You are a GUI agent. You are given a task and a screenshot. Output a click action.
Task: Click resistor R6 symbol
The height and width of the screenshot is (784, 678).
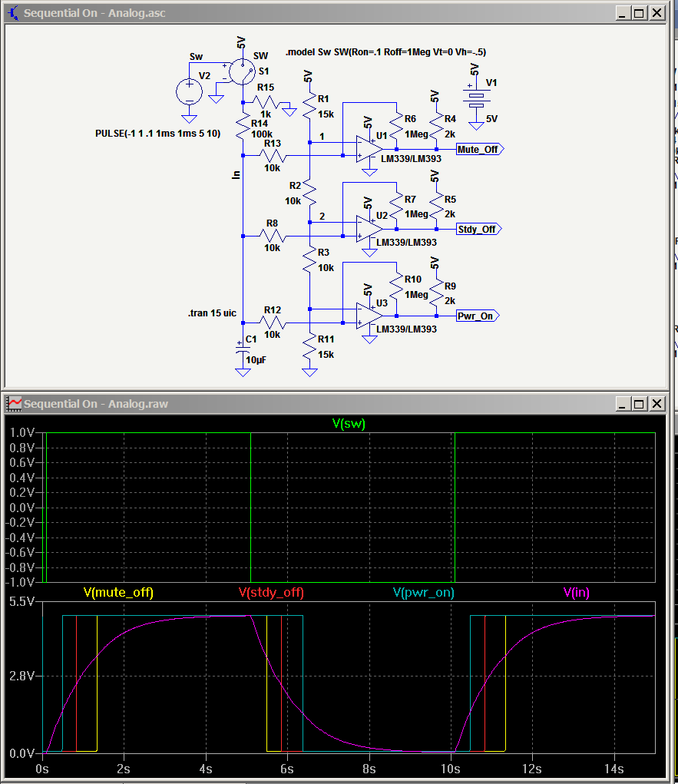(x=396, y=126)
